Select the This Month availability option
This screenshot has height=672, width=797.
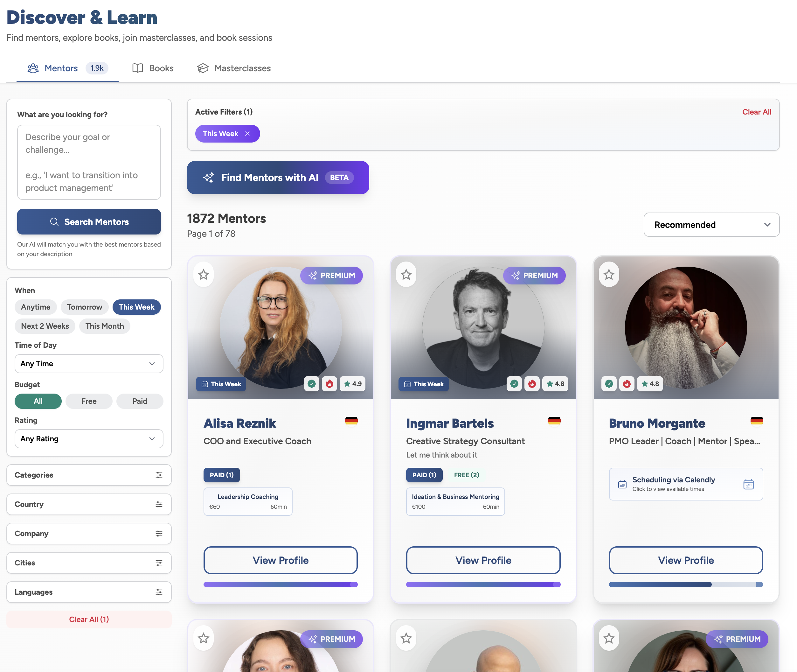click(105, 326)
